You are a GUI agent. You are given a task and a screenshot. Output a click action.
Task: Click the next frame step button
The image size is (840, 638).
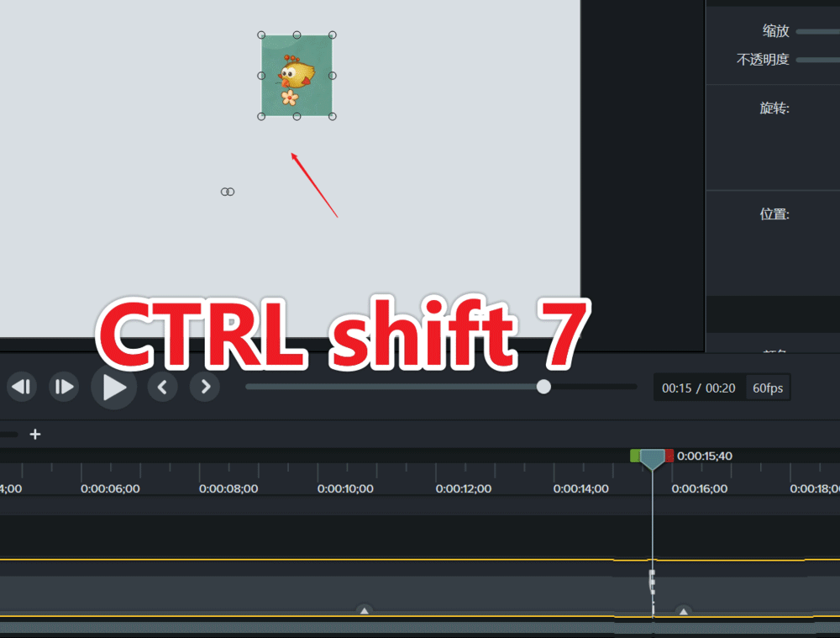pos(64,387)
